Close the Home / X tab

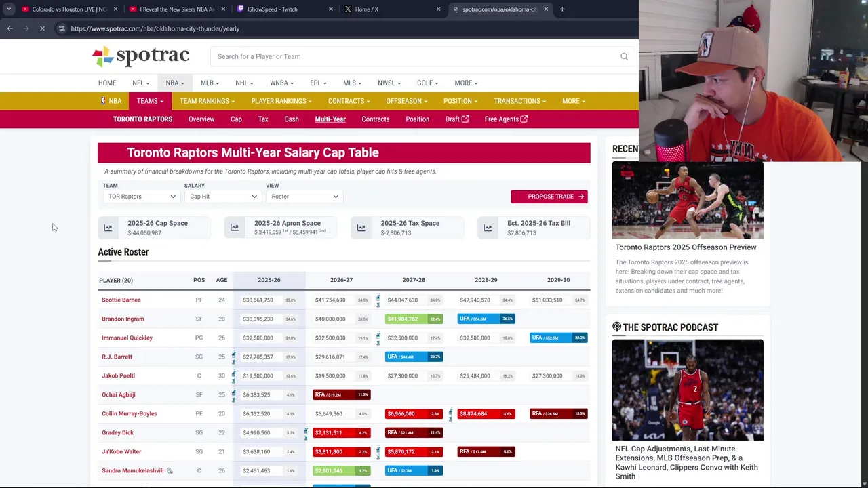point(438,9)
